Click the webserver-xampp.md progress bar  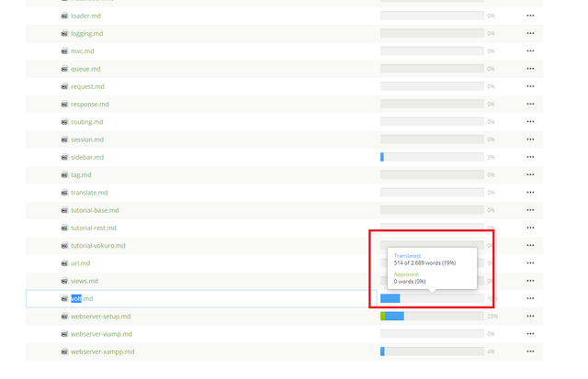point(432,351)
